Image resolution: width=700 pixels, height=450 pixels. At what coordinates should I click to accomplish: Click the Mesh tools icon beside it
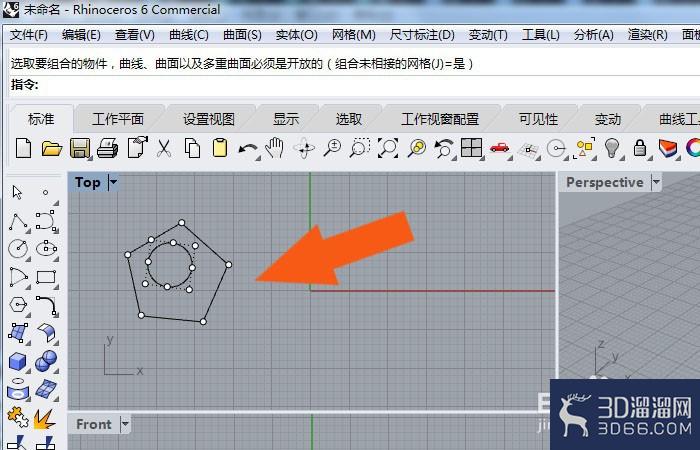46,389
